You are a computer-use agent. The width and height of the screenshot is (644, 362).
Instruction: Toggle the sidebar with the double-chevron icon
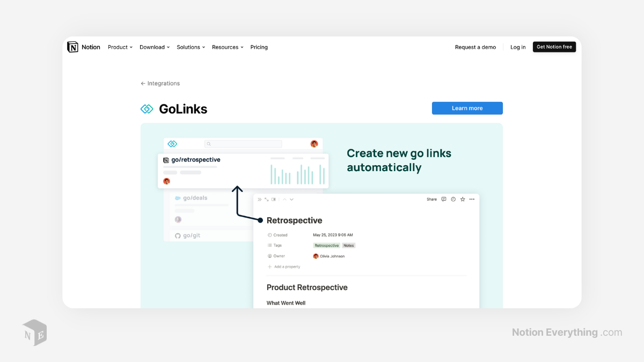pos(259,199)
